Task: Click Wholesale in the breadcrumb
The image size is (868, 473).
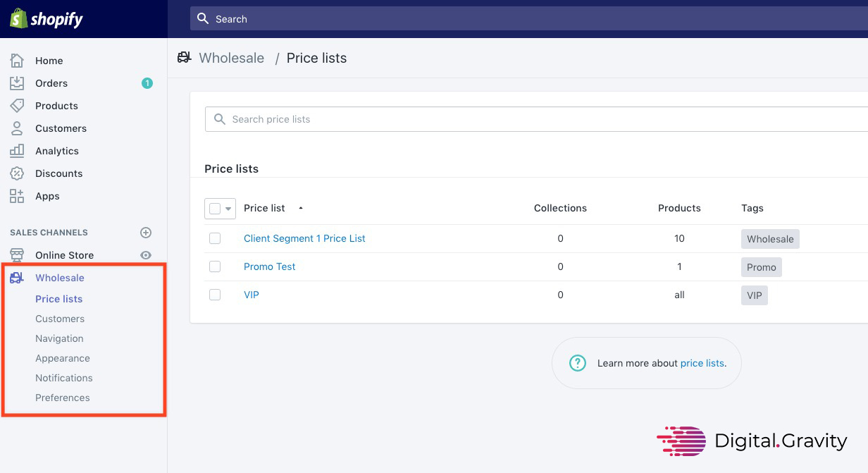Action: click(232, 58)
